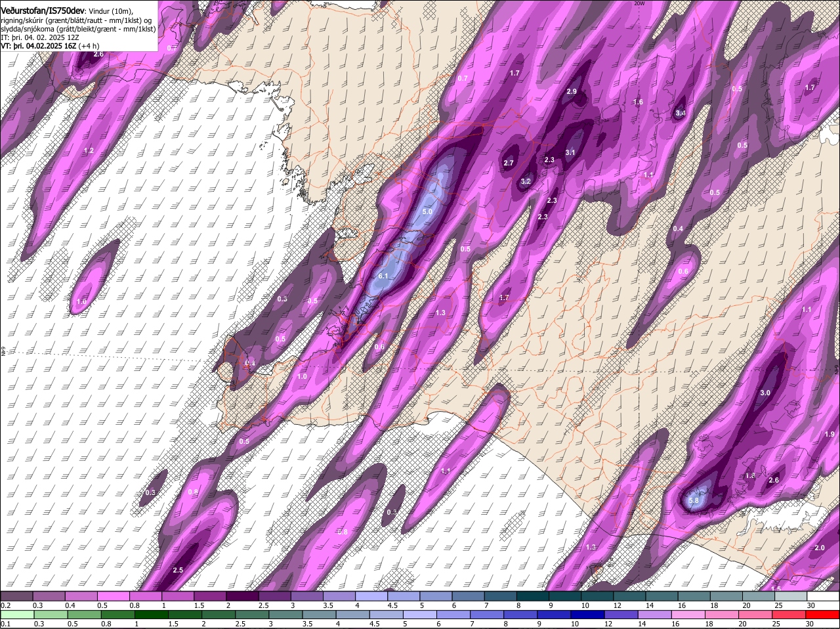Pick upper legend swatch between 1 and 1.5
Screen dimensions: 840x629
(x=178, y=596)
